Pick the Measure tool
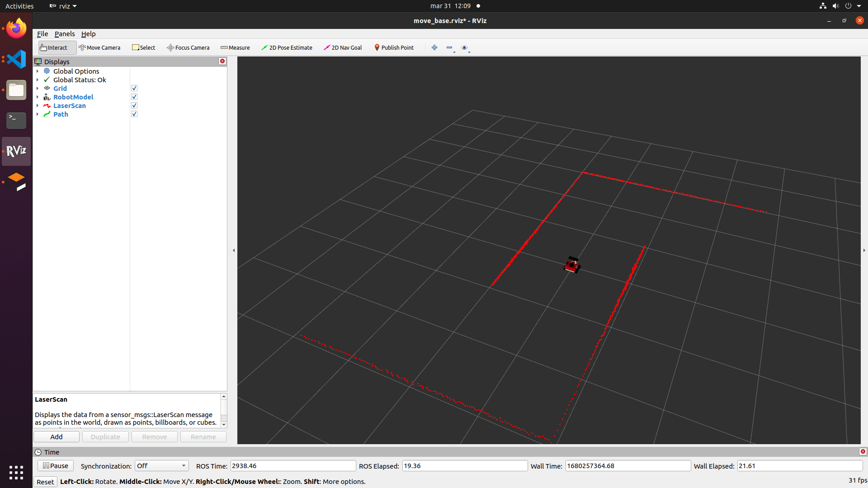This screenshot has height=488, width=868. pyautogui.click(x=235, y=47)
